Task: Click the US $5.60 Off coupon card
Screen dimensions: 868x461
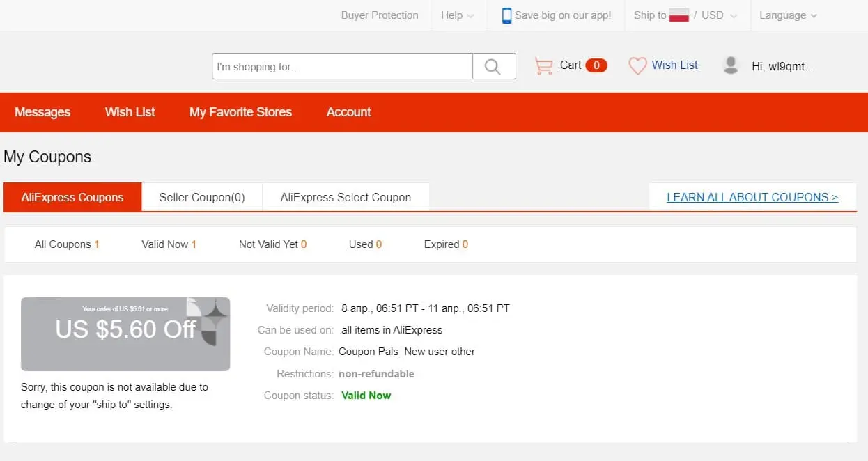Action: (125, 334)
